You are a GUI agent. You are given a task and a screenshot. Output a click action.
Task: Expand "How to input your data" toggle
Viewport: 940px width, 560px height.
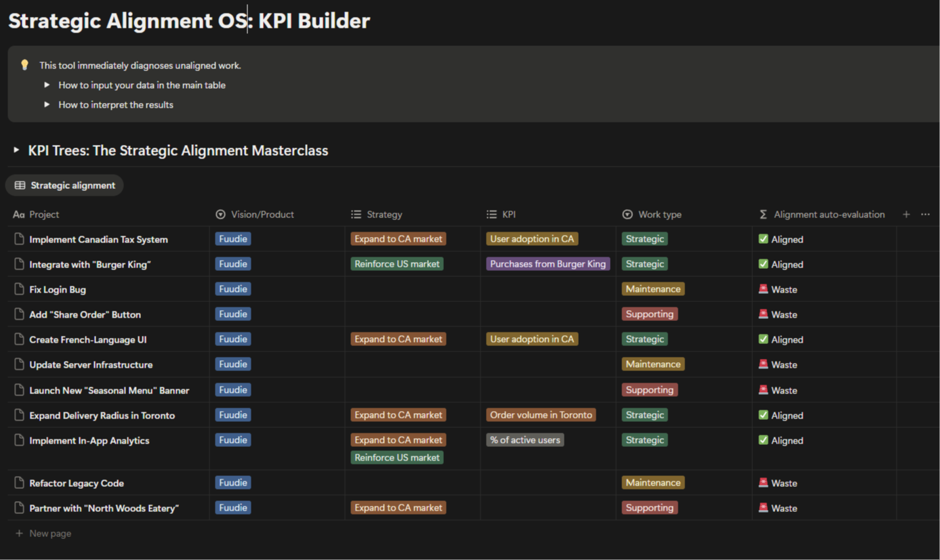point(47,85)
